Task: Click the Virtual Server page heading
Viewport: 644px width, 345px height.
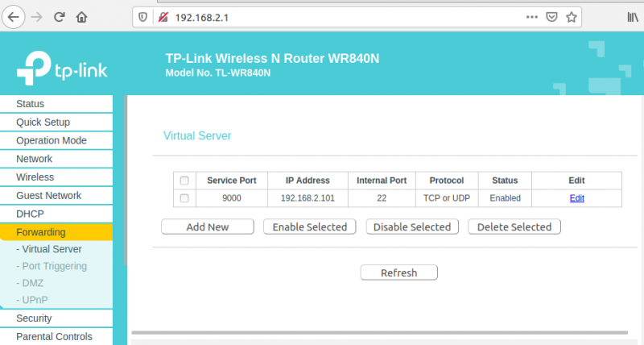Action: [x=197, y=135]
